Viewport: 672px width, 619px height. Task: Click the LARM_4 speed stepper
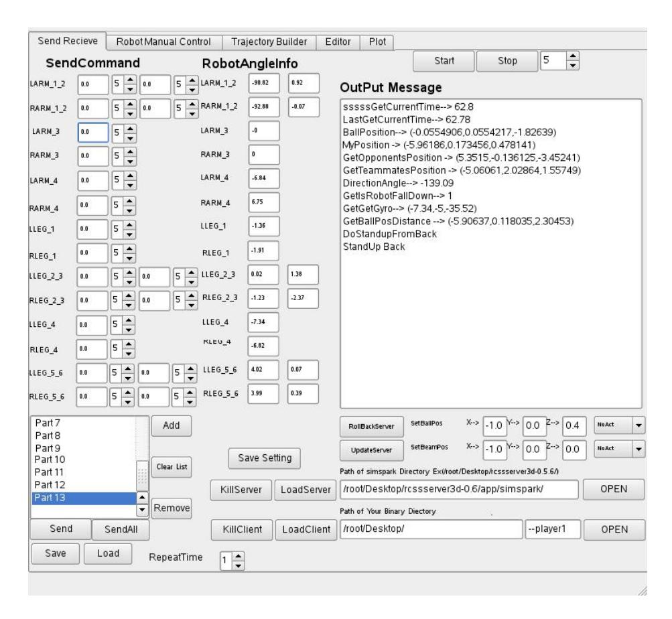125,180
